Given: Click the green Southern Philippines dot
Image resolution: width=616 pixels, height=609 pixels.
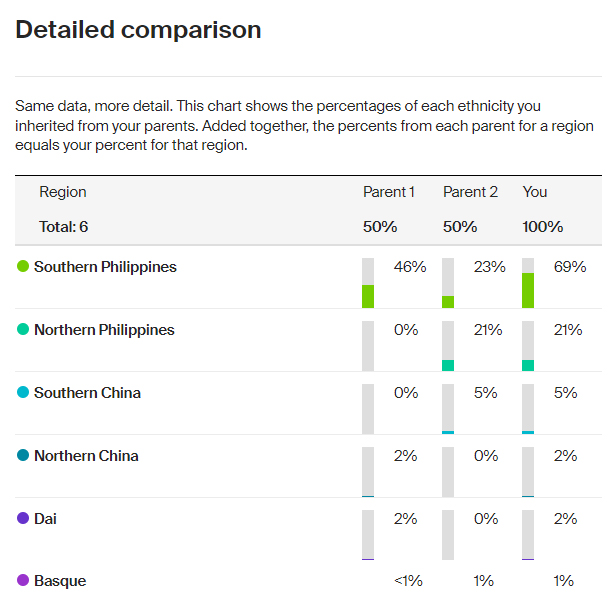Looking at the screenshot, I should [23, 266].
